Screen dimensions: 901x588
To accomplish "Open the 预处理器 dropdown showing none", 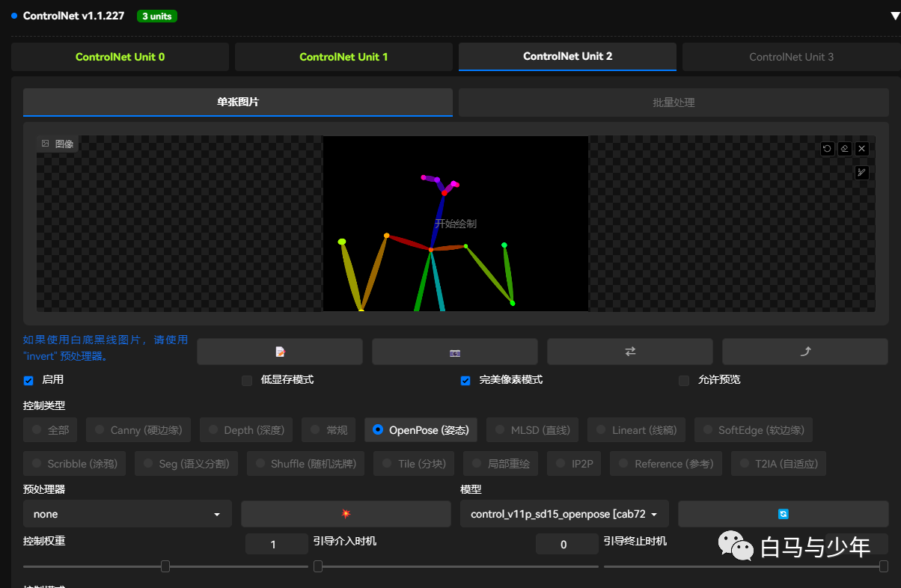I will click(127, 514).
